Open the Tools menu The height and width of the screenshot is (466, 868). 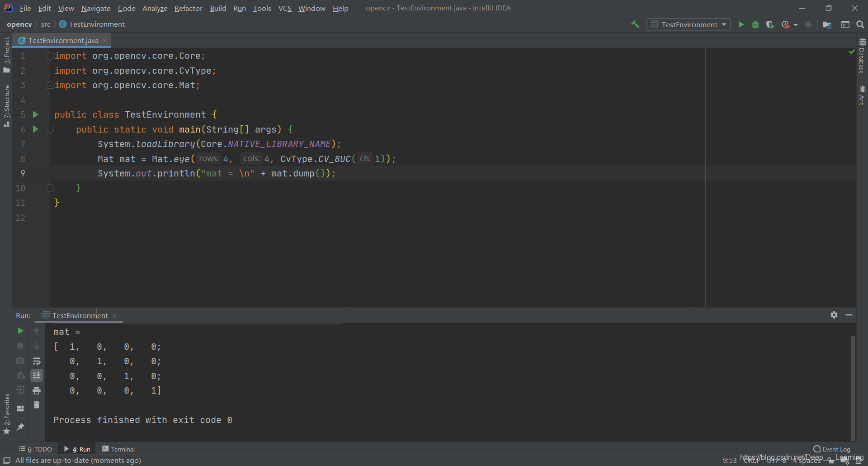click(x=262, y=8)
